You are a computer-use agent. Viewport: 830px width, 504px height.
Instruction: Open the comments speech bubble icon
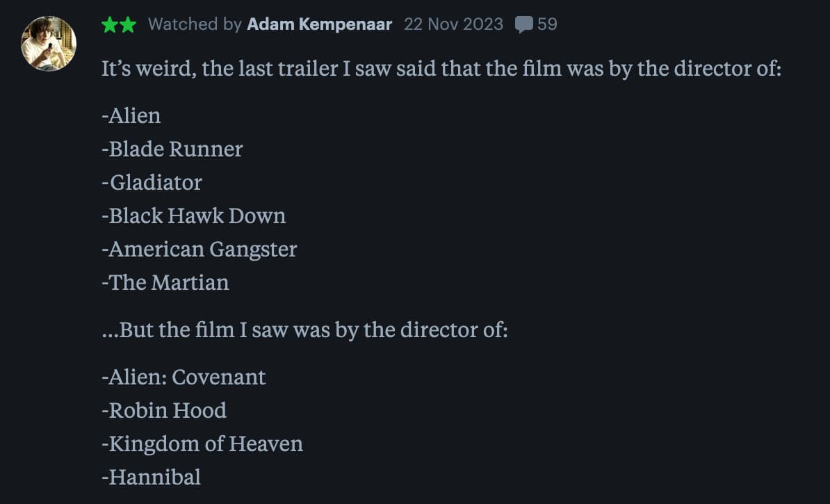point(523,25)
